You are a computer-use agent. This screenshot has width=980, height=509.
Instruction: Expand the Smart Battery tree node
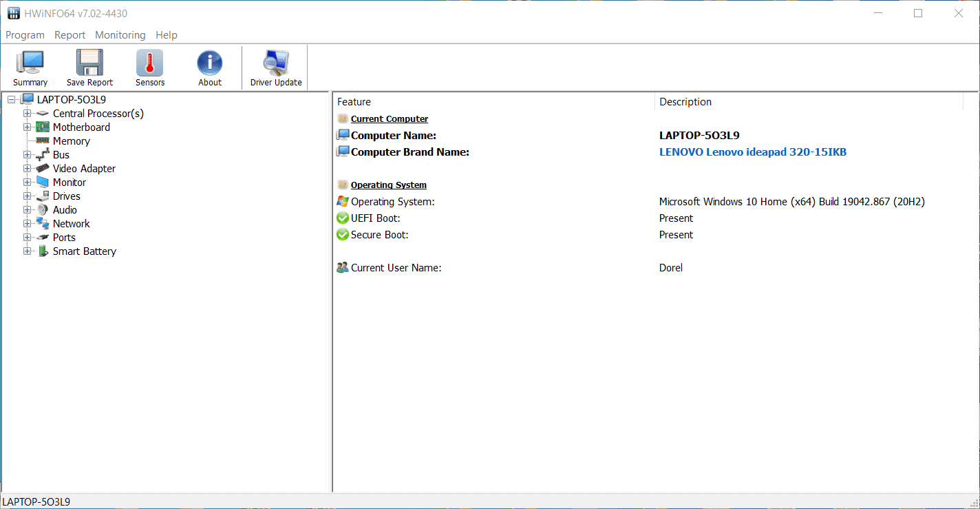27,251
